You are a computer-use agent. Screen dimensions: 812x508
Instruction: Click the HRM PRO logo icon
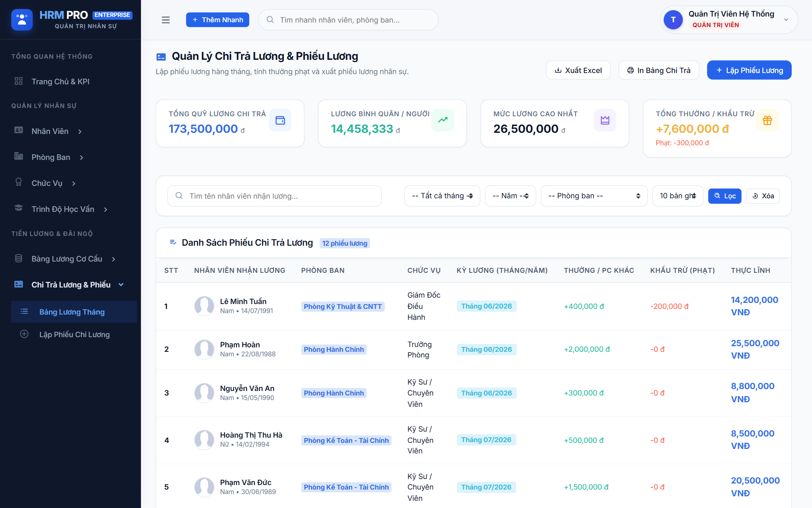pos(22,20)
